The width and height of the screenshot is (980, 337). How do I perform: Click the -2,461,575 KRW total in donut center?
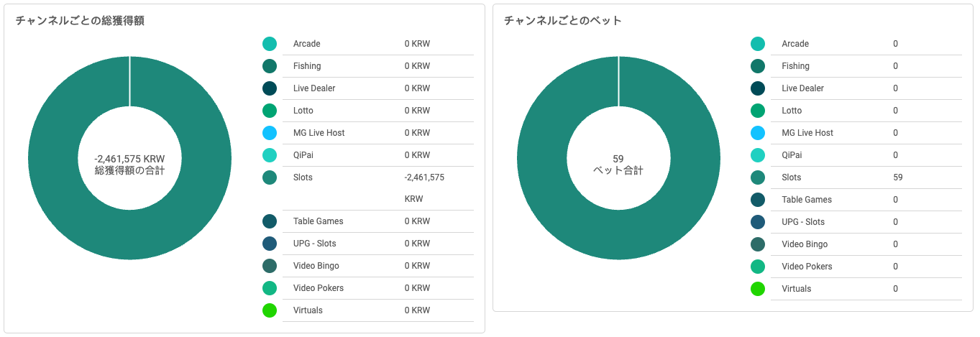pyautogui.click(x=130, y=158)
